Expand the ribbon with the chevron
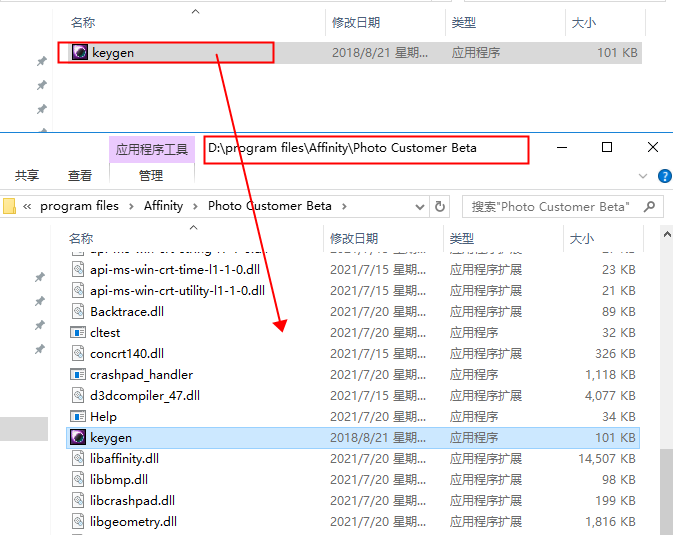Image resolution: width=673 pixels, height=535 pixels. [x=643, y=176]
